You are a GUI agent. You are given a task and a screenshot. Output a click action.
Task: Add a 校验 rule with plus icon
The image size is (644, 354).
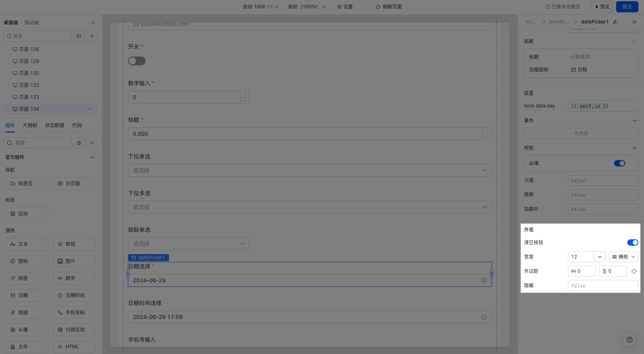tap(634, 148)
